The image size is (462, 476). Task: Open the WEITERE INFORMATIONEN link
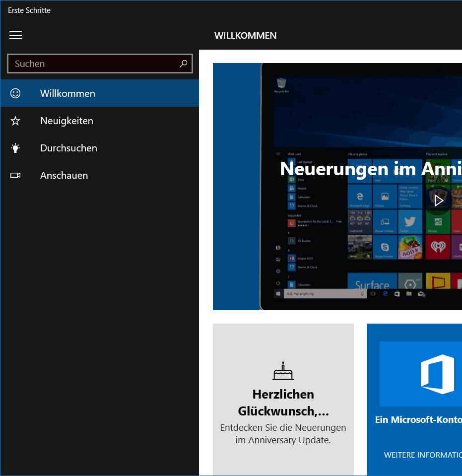(422, 455)
